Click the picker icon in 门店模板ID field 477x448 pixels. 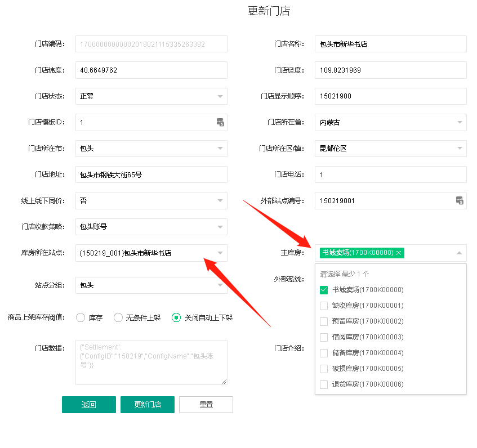220,122
